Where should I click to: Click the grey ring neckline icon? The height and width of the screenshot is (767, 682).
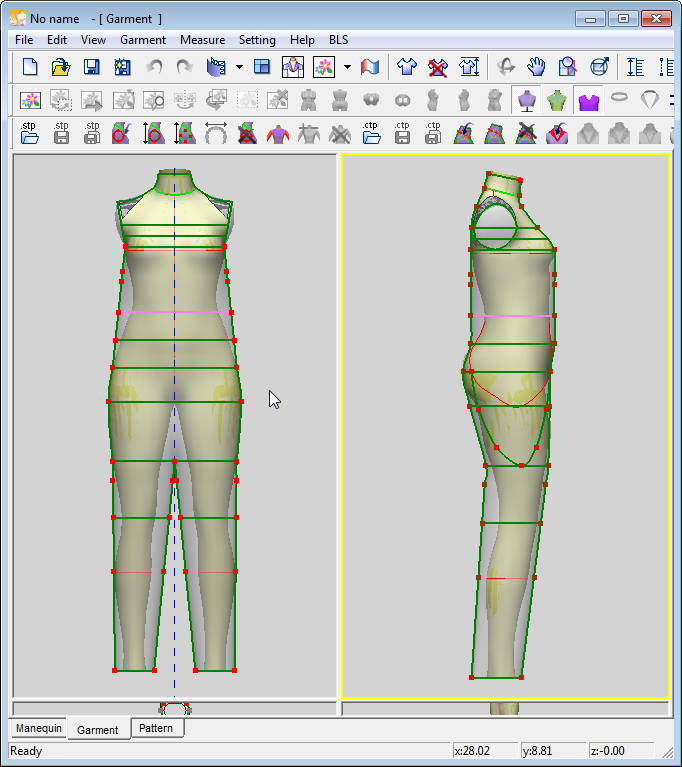pos(620,97)
